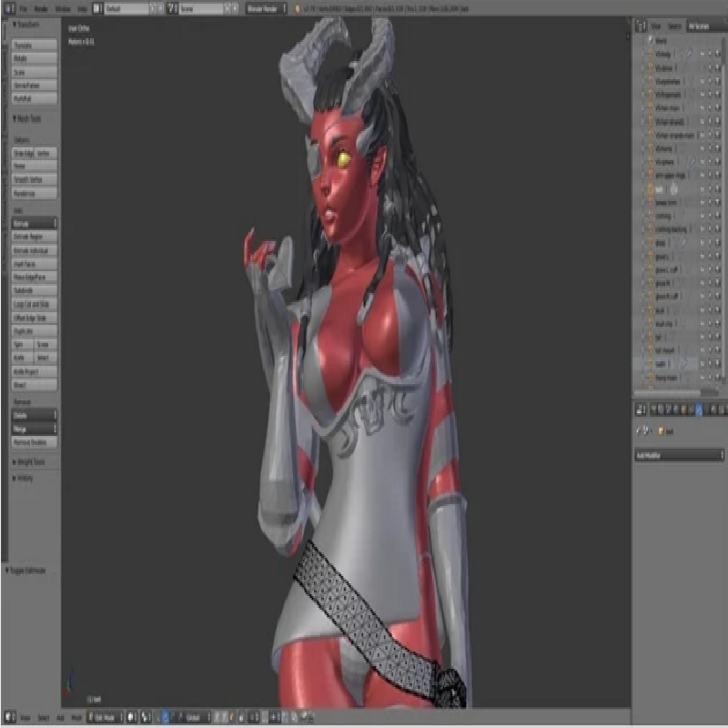Open the Blender Render engine dropdown
Screen dimensions: 728x728
(267, 8)
